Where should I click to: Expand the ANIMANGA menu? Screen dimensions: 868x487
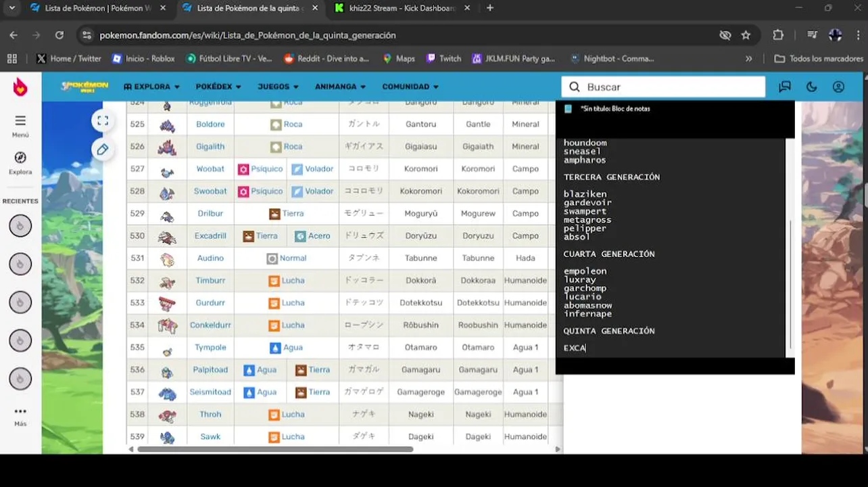(340, 87)
